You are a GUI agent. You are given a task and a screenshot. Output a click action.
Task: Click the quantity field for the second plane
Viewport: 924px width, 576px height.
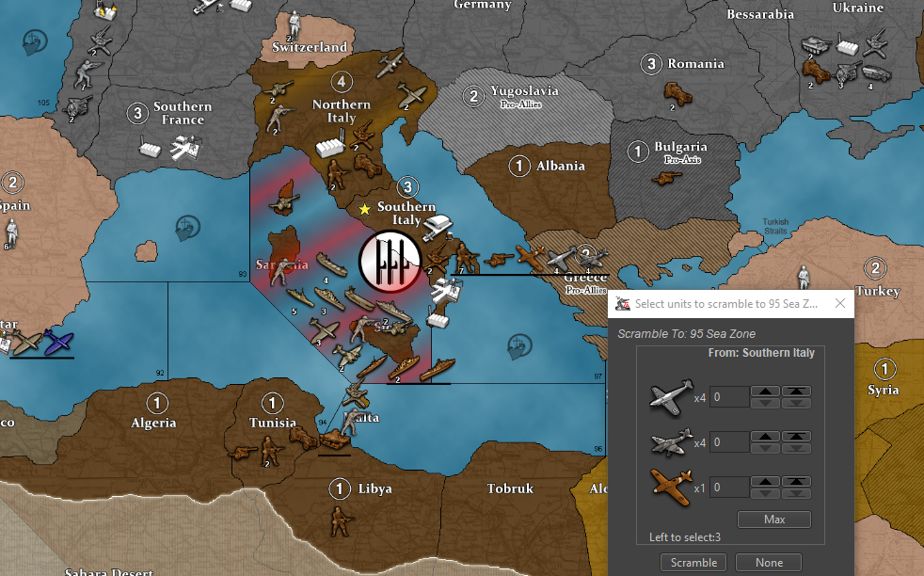click(729, 442)
